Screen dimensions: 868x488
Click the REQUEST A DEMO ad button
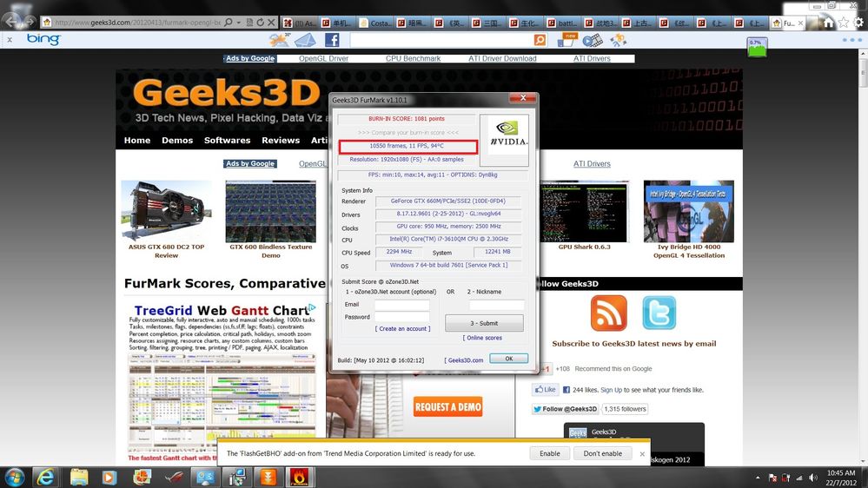pos(447,406)
